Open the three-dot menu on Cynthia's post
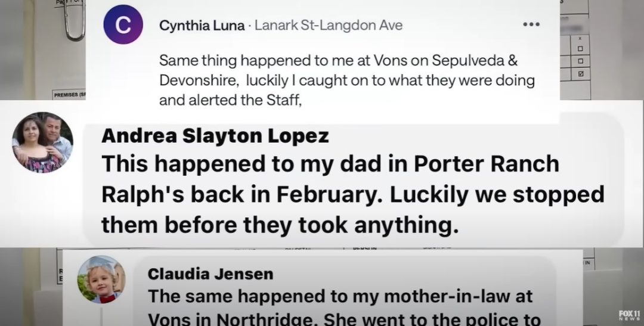 [x=531, y=25]
